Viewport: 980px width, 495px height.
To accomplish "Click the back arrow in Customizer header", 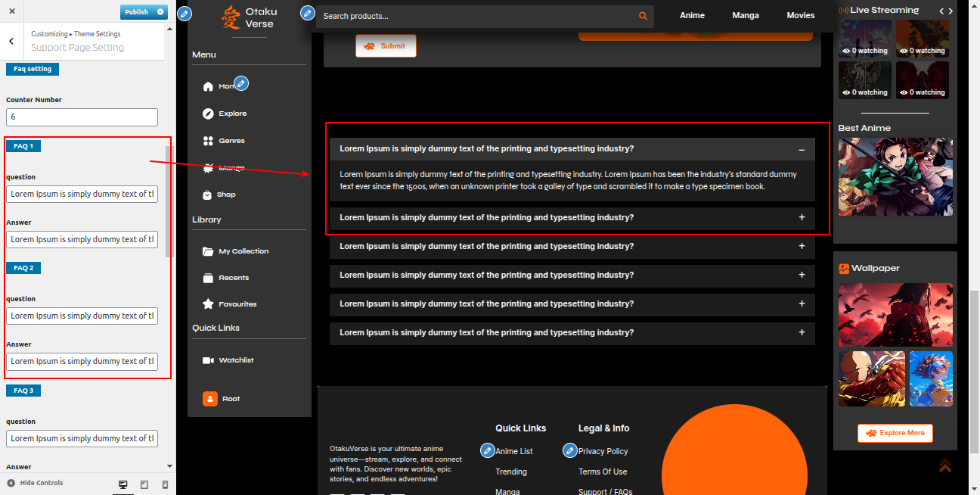I will (11, 42).
